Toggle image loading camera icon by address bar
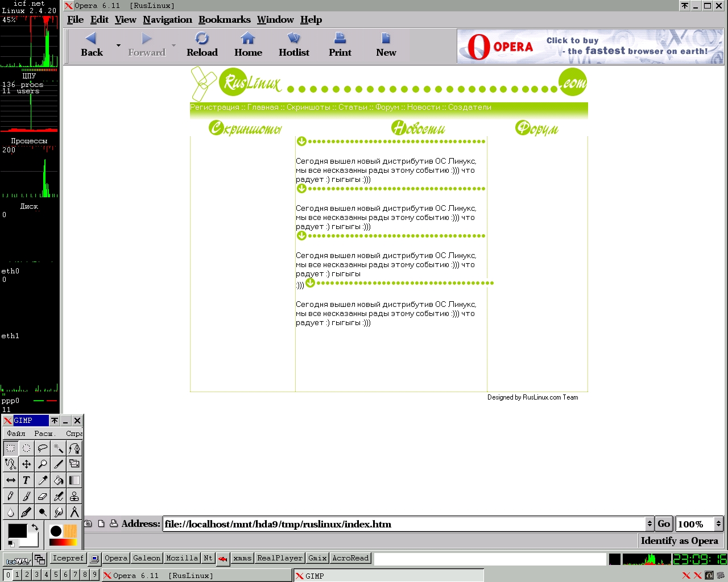The height and width of the screenshot is (582, 728). pos(88,523)
